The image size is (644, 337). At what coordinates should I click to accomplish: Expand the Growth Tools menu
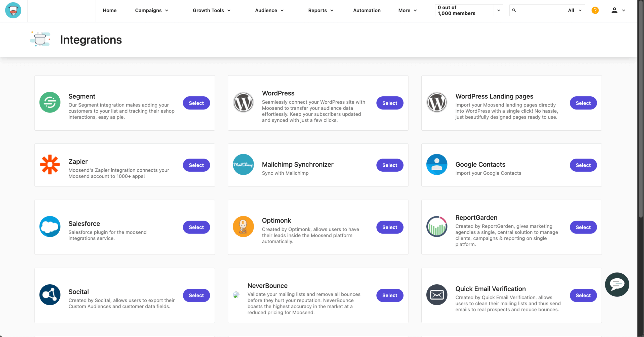click(211, 10)
